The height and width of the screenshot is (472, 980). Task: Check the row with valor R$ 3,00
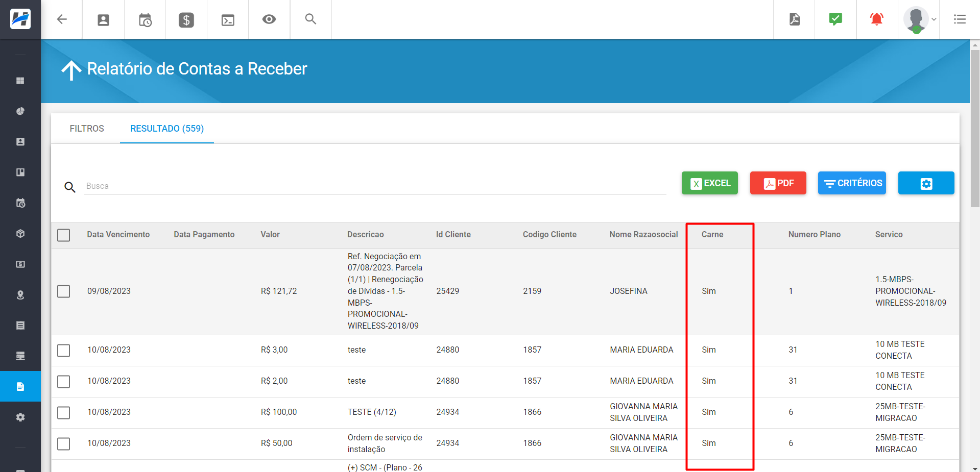point(64,351)
